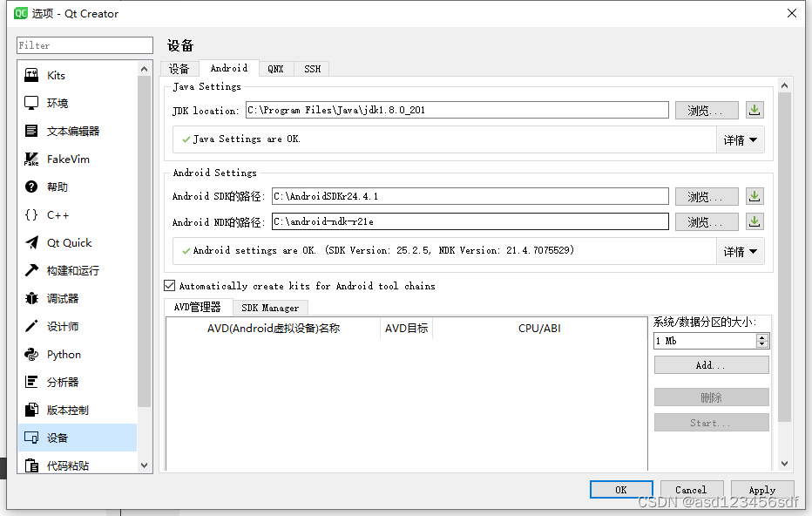This screenshot has height=516, width=812.
Task: Select the C++ braces icon
Action: tap(31, 215)
